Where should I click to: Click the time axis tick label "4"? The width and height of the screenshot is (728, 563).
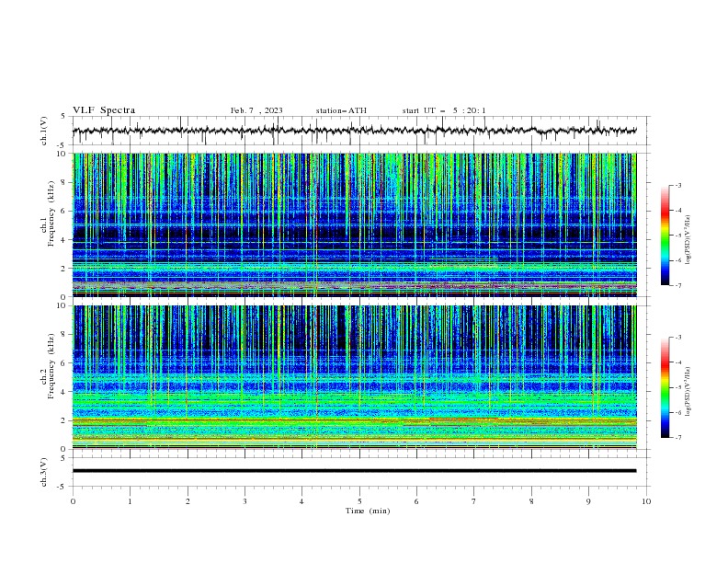point(301,501)
